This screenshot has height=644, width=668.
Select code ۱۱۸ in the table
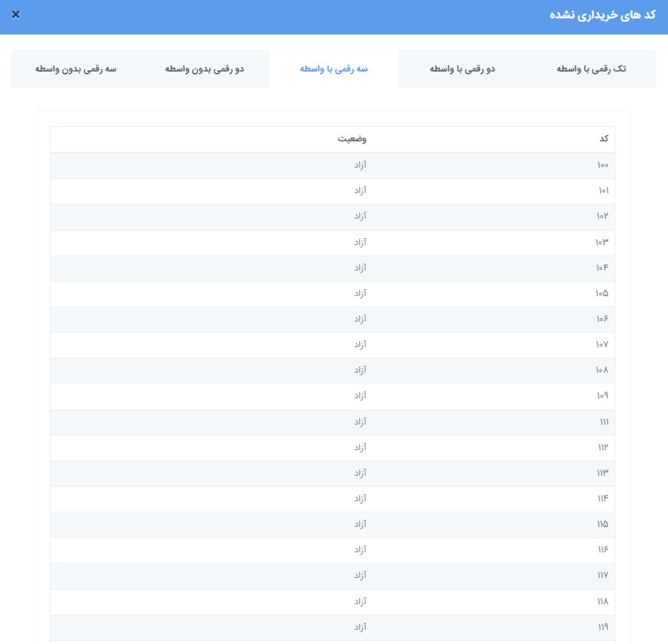pyautogui.click(x=603, y=602)
